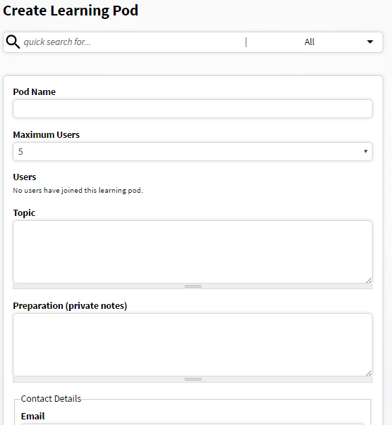Screen dimensions: 392x441
Task: Click the Contact Details group legend
Action: coord(51,399)
